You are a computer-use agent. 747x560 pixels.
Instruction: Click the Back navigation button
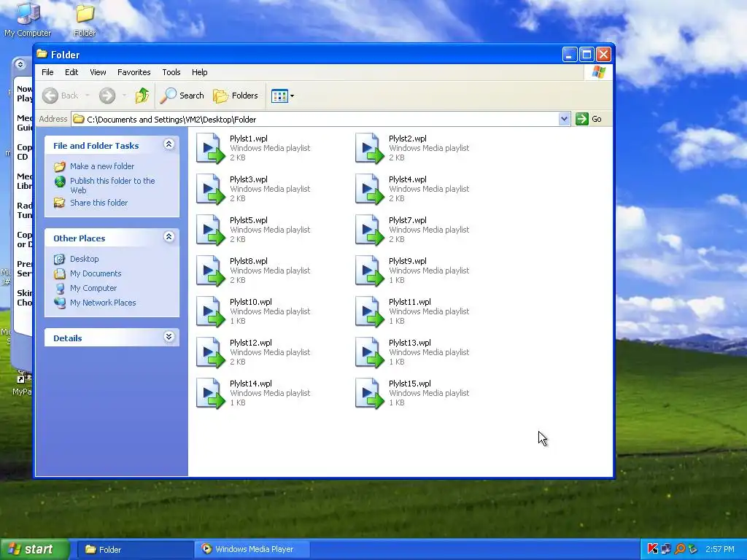tap(60, 96)
